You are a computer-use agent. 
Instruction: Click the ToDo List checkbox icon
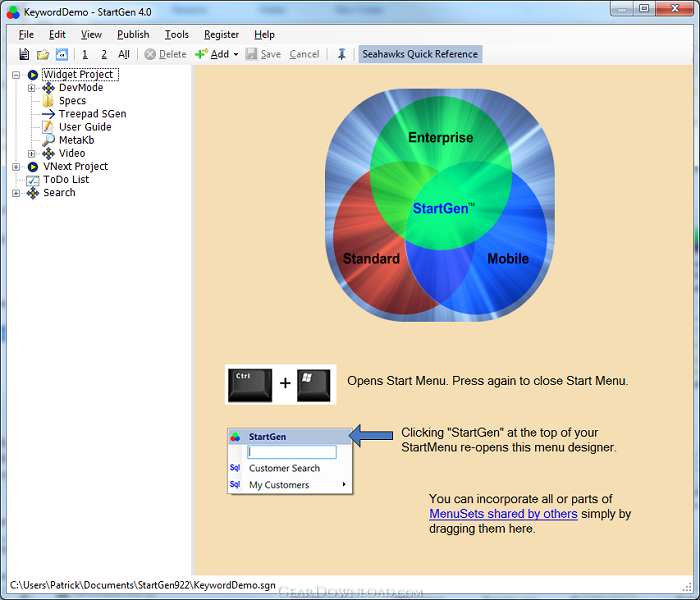click(x=33, y=180)
